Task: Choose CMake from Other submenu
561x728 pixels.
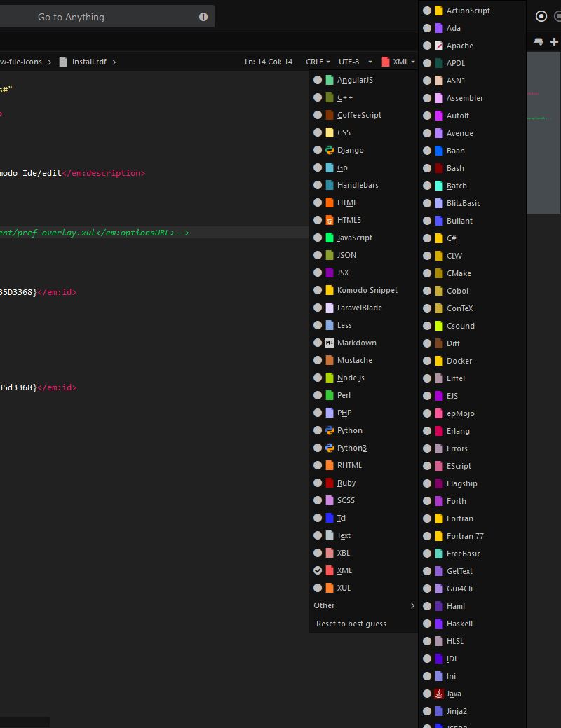Action: [473, 273]
